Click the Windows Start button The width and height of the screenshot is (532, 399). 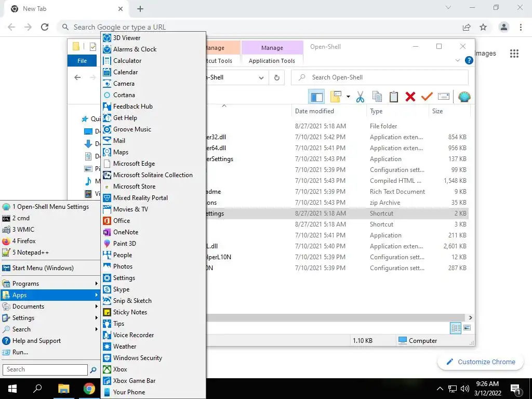(12, 389)
